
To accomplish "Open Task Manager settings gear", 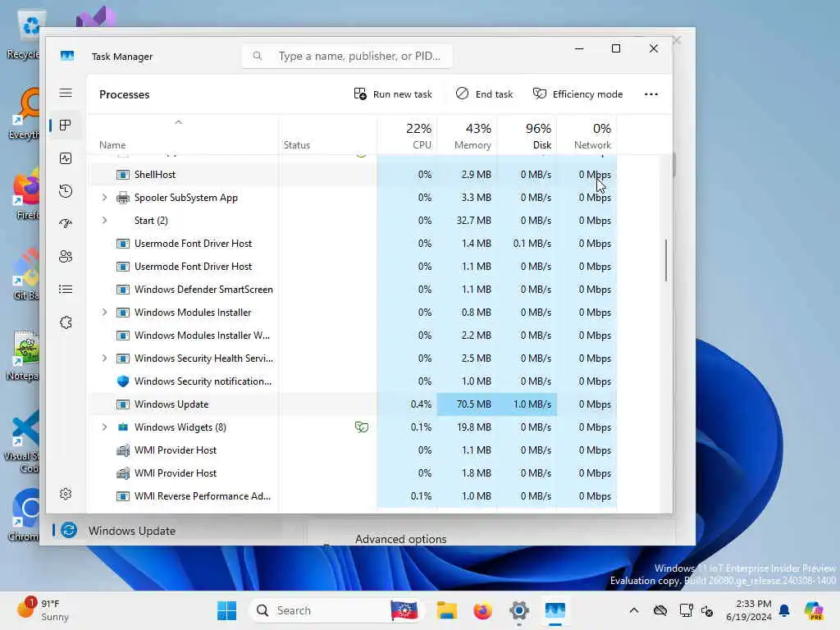I will click(x=66, y=493).
